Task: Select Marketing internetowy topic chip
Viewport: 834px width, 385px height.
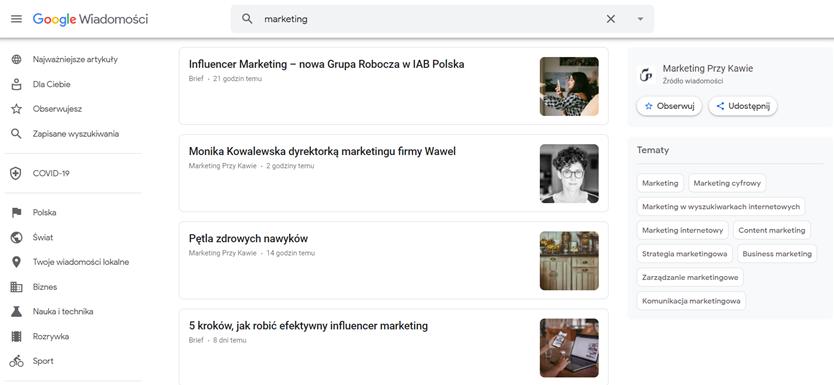Action: click(x=682, y=230)
